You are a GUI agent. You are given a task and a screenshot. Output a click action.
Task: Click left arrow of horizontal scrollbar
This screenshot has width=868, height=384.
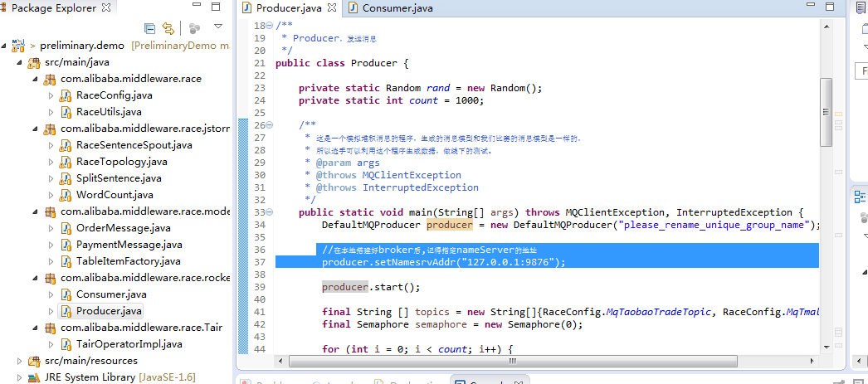point(281,361)
